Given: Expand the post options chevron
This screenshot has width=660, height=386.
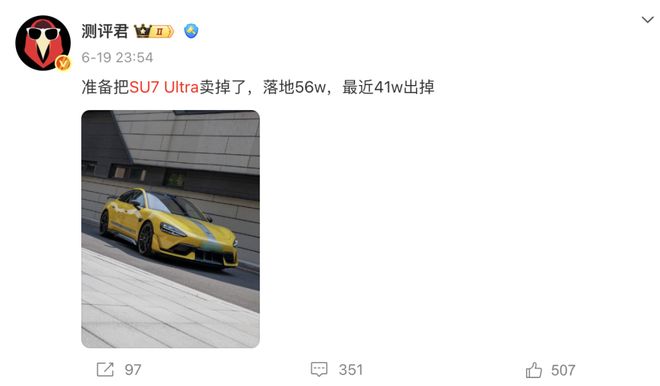Looking at the screenshot, I should pyautogui.click(x=647, y=19).
